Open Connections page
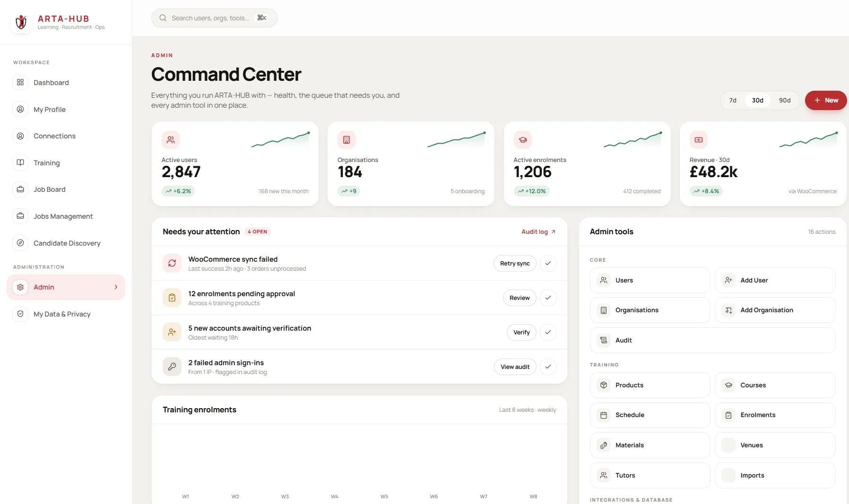The image size is (849, 504). pos(66,136)
